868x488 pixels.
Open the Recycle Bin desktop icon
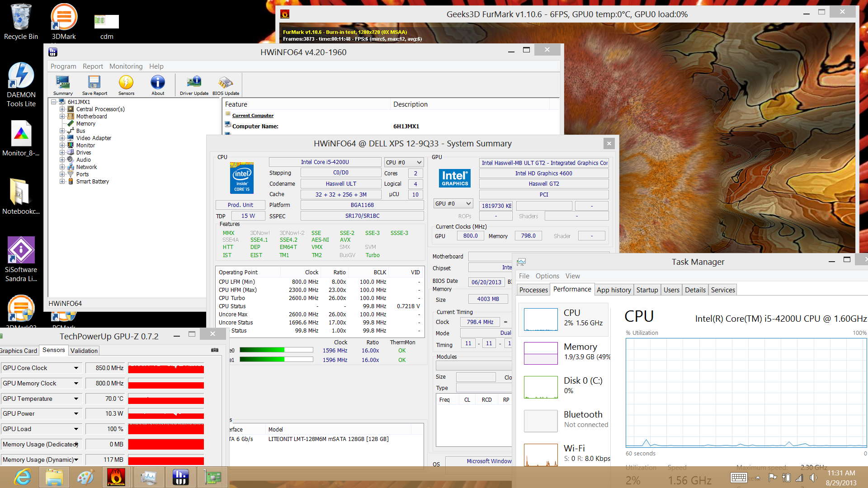[21, 22]
